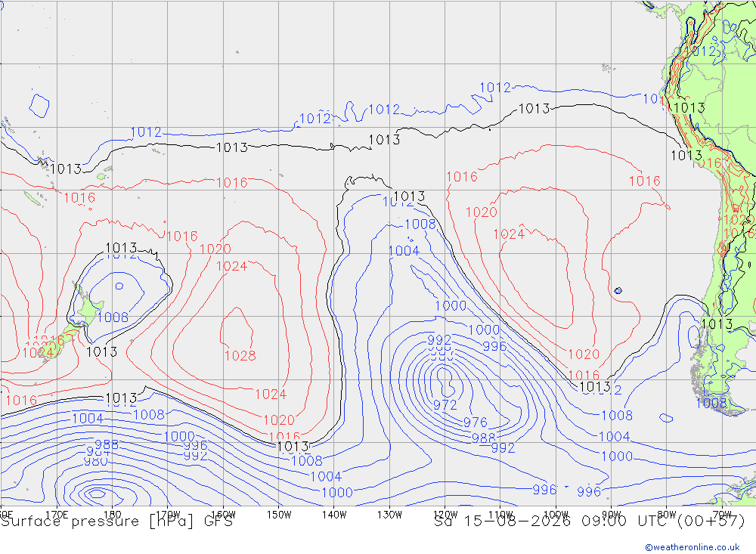Click the 170E longitude axis label
The height and width of the screenshot is (554, 756).
pos(57,515)
